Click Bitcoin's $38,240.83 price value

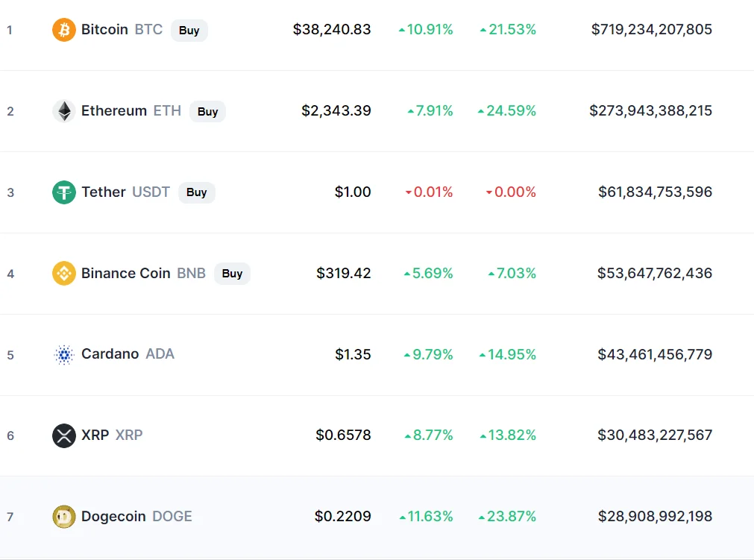332,29
